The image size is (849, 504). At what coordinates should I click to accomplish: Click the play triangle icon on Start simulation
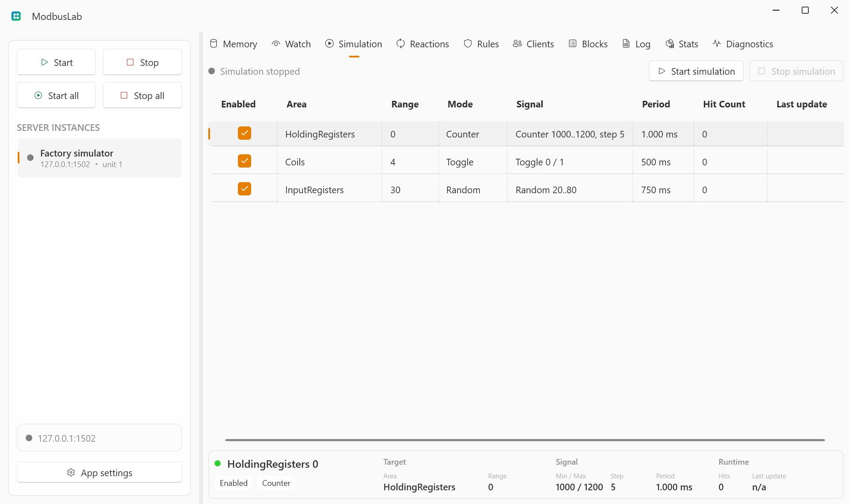662,71
